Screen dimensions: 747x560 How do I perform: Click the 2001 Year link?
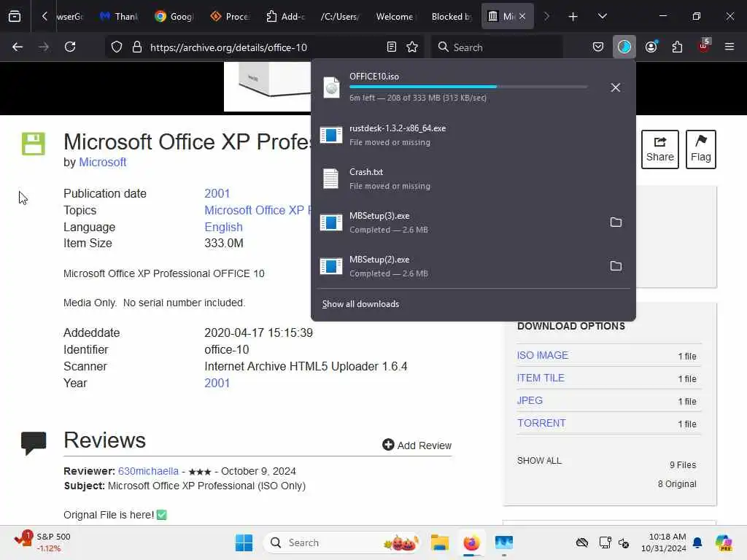(x=217, y=384)
